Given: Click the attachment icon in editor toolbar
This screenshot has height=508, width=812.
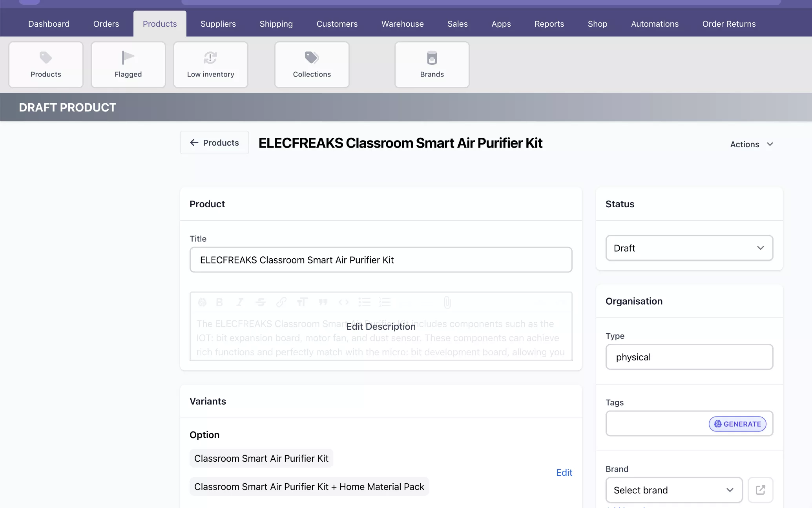Looking at the screenshot, I should click(446, 302).
